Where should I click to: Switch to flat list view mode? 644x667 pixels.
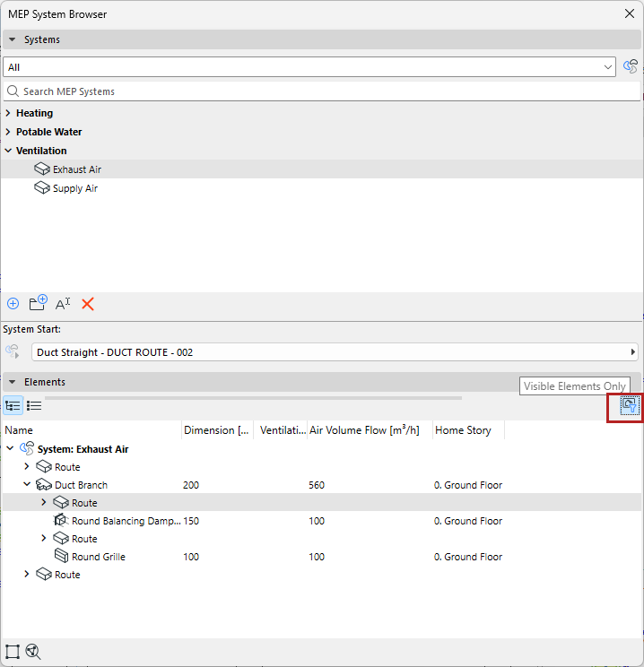(34, 405)
